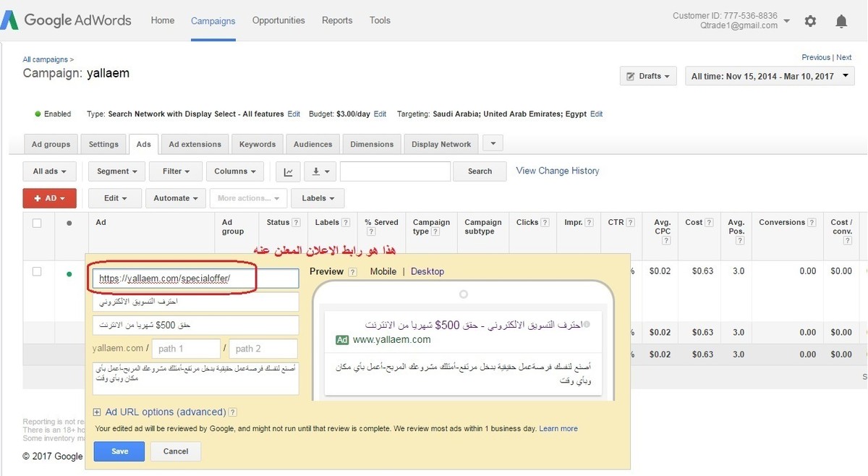The width and height of the screenshot is (868, 476).
Task: Click the final URL input field
Action: click(195, 279)
